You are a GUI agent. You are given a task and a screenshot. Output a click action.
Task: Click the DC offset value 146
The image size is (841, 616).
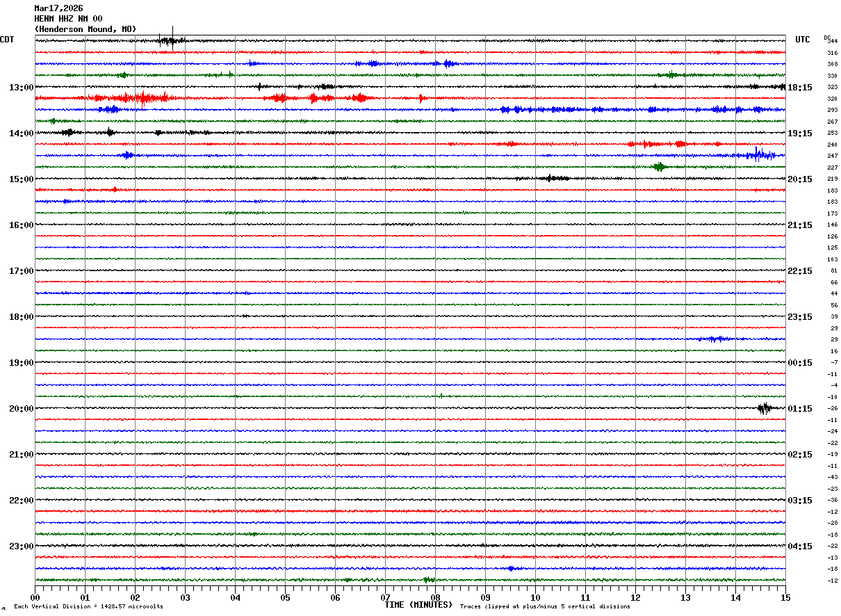[x=832, y=225]
